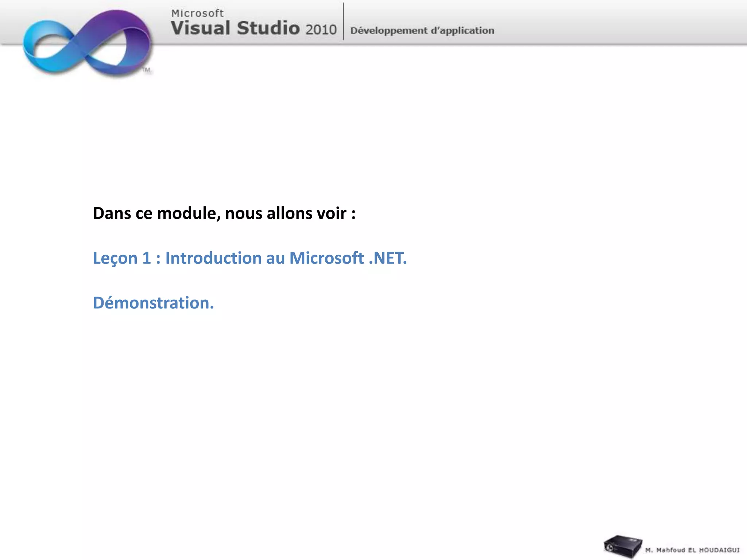Click the Visual Studio infinity logo
747x560 pixels.
[88, 43]
